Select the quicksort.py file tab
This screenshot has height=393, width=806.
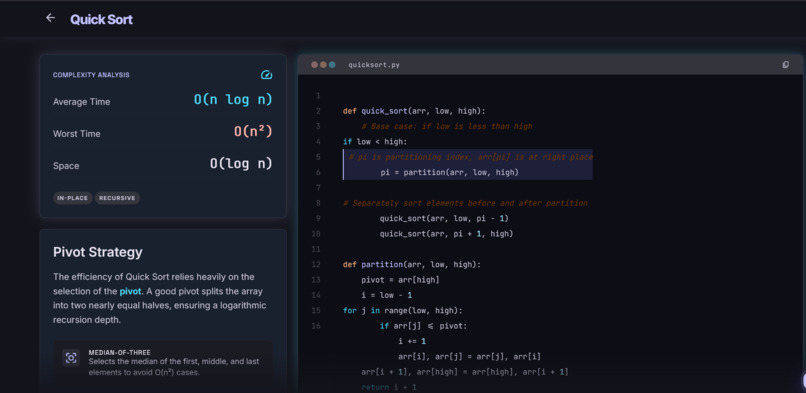point(374,65)
